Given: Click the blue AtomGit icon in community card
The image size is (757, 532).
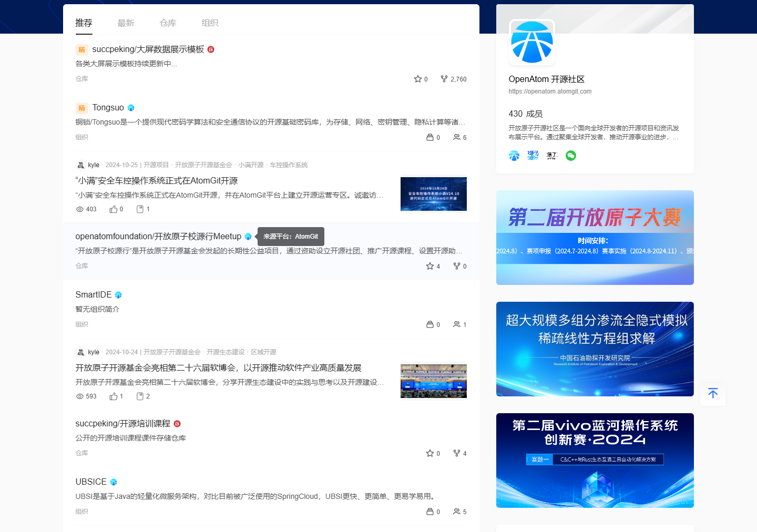Looking at the screenshot, I should point(514,156).
